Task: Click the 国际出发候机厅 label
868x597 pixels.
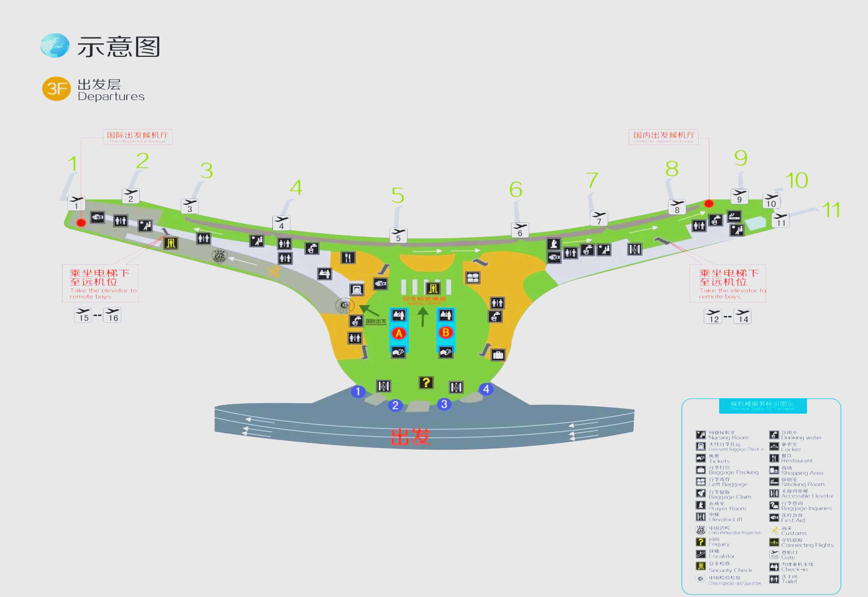Action: pos(138,136)
